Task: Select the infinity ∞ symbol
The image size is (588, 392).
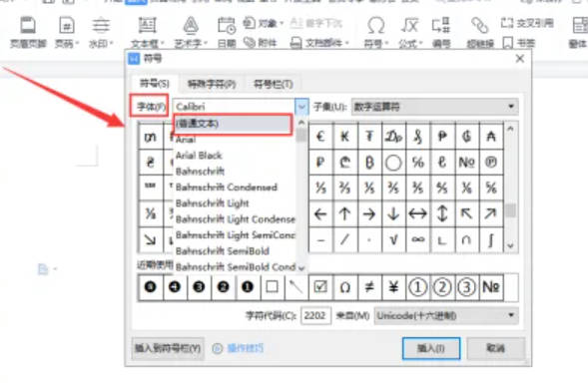Action: (417, 239)
